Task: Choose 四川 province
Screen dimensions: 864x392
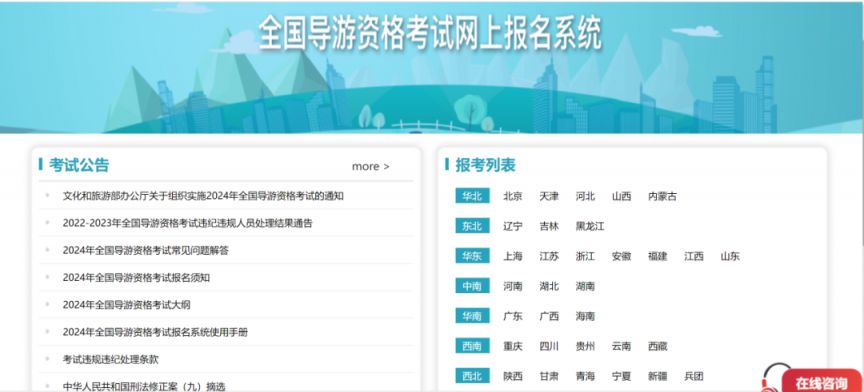Action: [x=549, y=346]
